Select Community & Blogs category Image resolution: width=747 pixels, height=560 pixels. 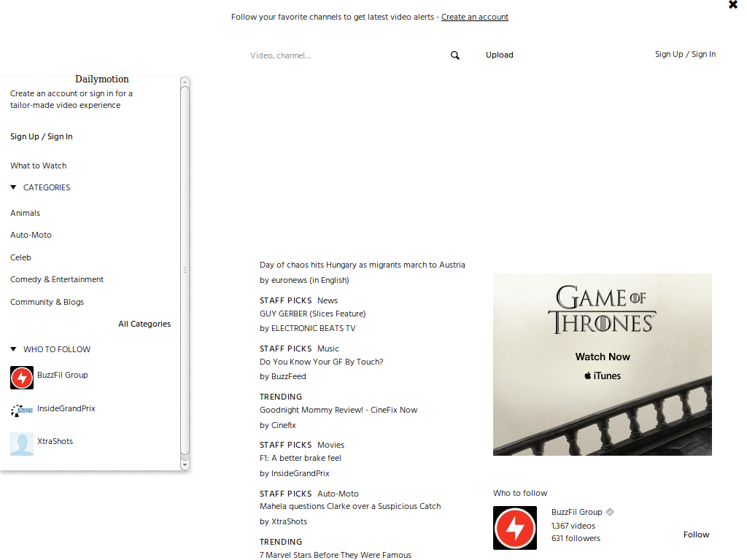47,302
